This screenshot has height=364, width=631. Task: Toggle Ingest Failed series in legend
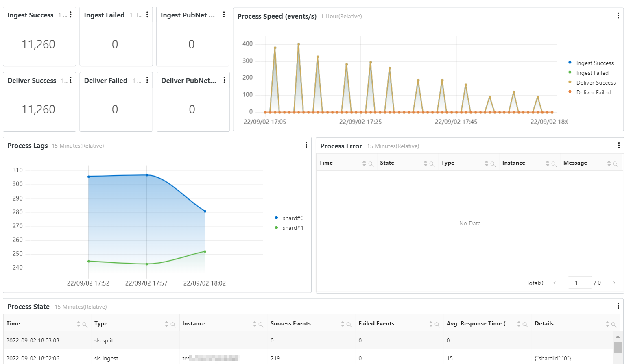[x=589, y=73]
